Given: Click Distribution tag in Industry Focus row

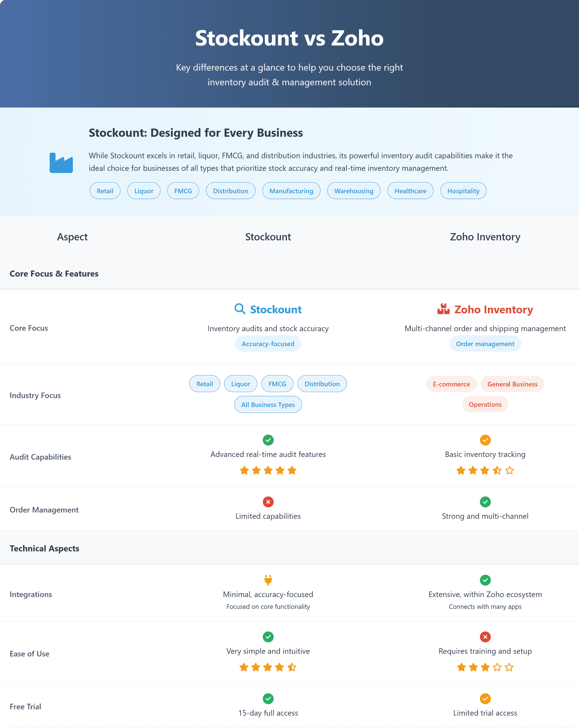Looking at the screenshot, I should (x=322, y=384).
